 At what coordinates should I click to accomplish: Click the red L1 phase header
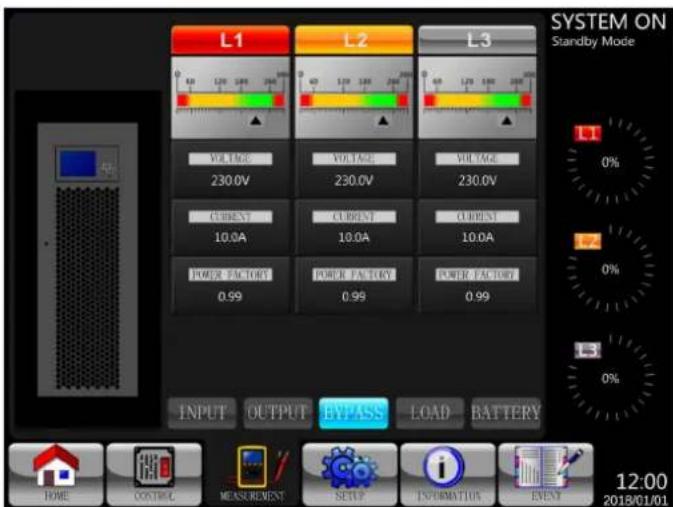230,40
